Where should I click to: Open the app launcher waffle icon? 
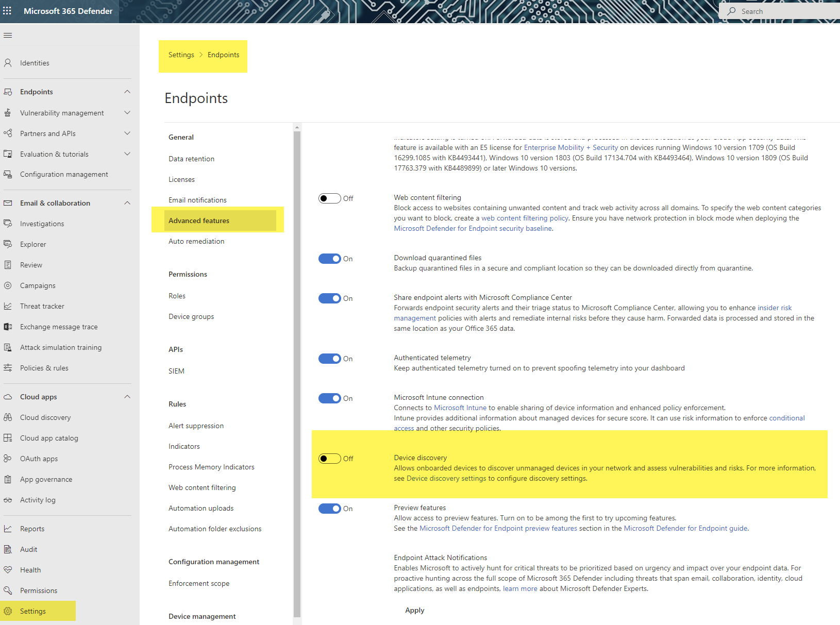tap(7, 11)
